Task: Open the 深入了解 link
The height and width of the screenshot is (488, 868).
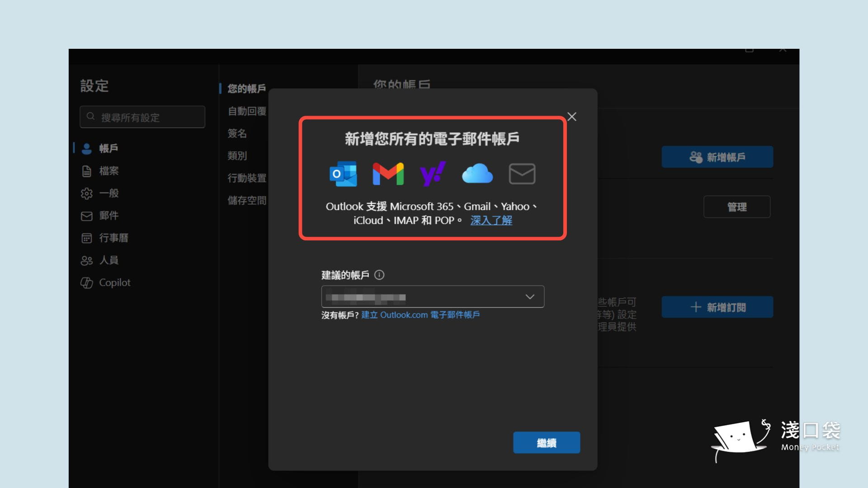Action: pos(491,221)
